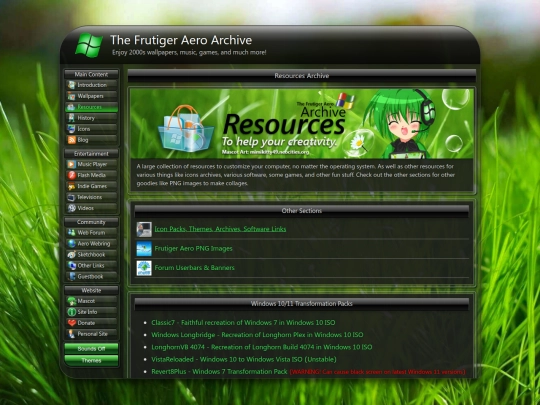Click the Sketchbook icon
Viewport: 540px width, 405px height.
click(71, 255)
